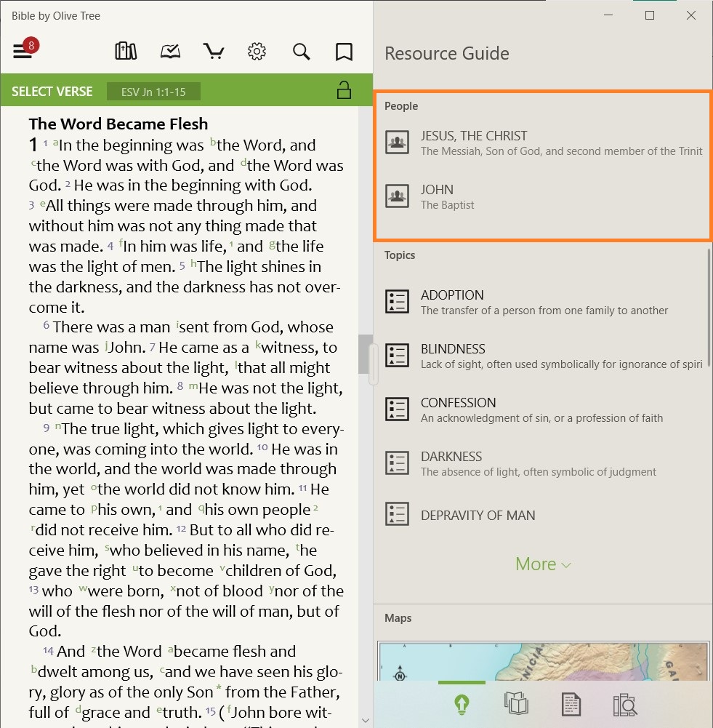713x728 pixels.
Task: Click cross-reference 'n' before 'The true light'
Action: click(58, 425)
